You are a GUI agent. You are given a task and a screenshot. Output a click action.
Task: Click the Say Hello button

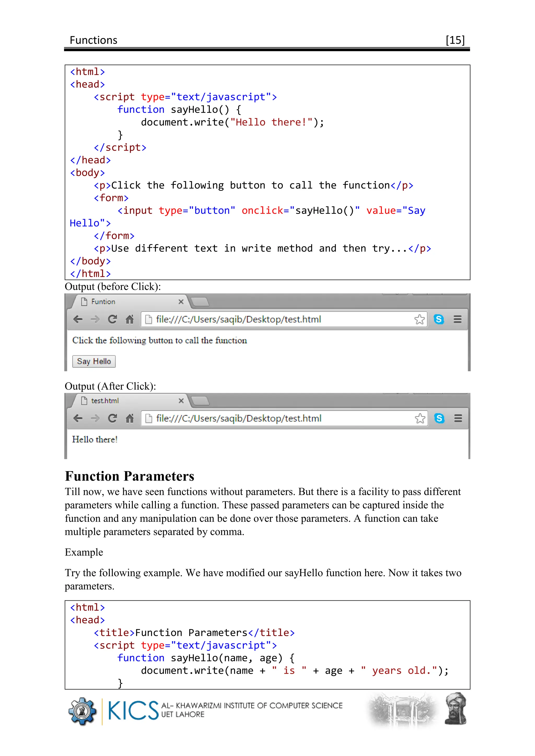(x=94, y=361)
